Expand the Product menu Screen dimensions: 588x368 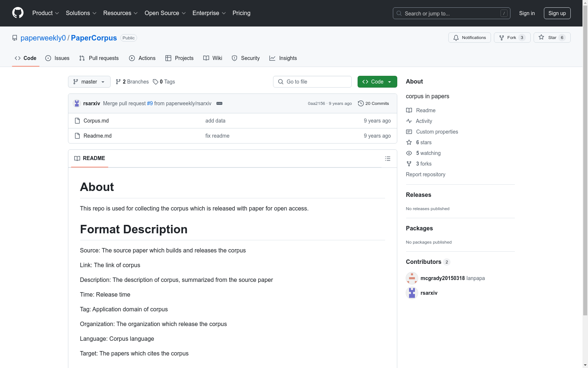point(46,13)
